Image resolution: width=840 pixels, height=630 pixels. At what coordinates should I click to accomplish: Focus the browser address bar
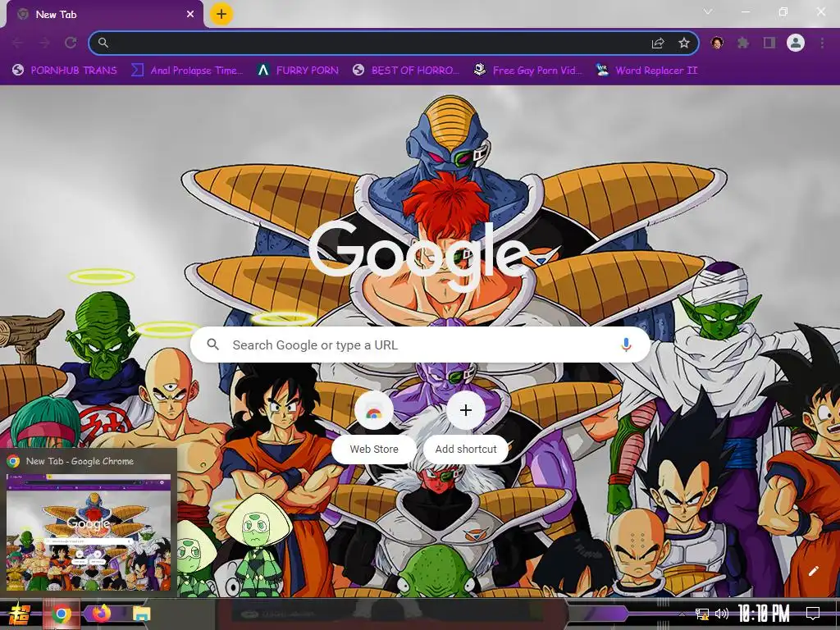393,43
